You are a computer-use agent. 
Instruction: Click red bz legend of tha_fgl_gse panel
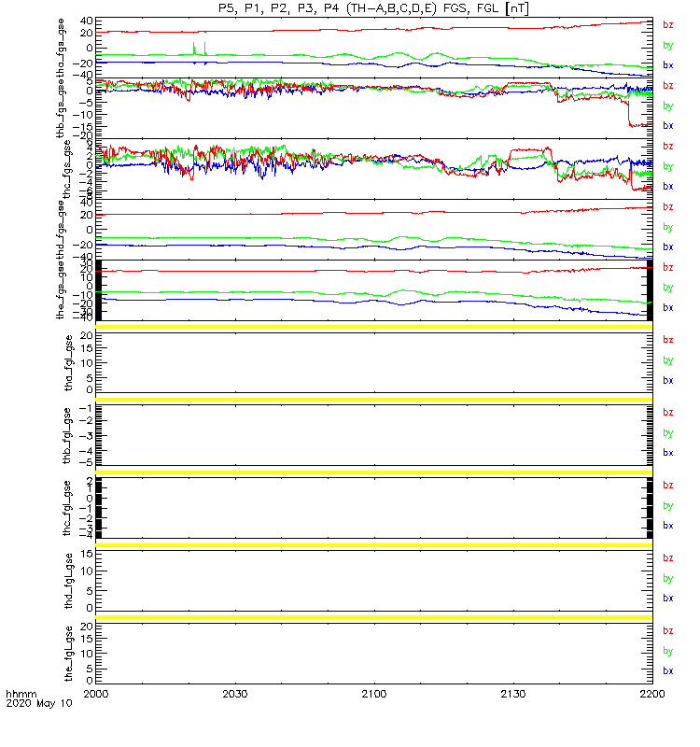pos(668,340)
